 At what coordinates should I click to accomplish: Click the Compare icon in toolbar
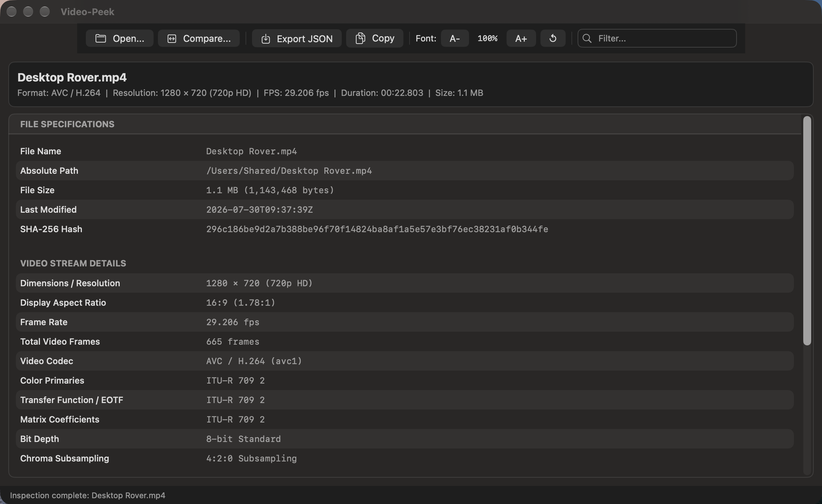coord(172,39)
